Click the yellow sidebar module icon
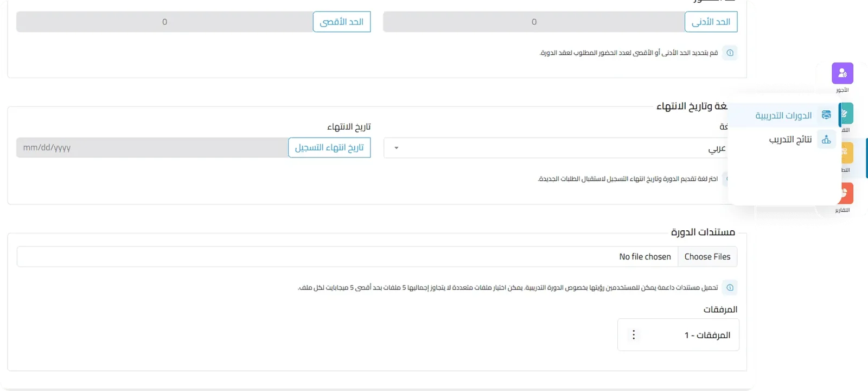Image resolution: width=868 pixels, height=391 pixels. [x=846, y=153]
